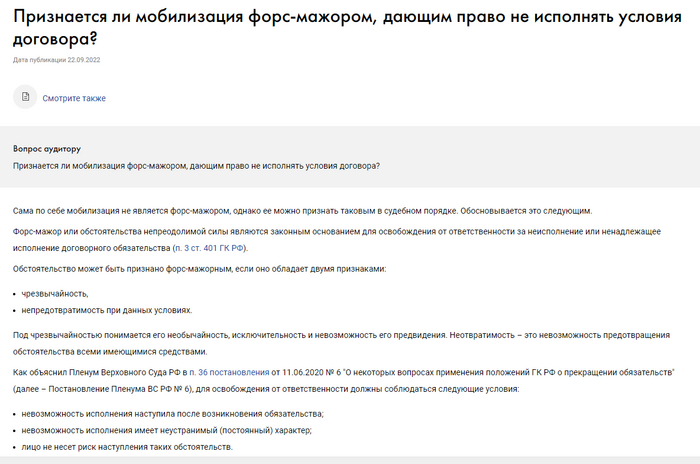Click the paragraph starting Форс-мажор или обстоятельства
This screenshot has height=464, width=700.
coord(337,240)
